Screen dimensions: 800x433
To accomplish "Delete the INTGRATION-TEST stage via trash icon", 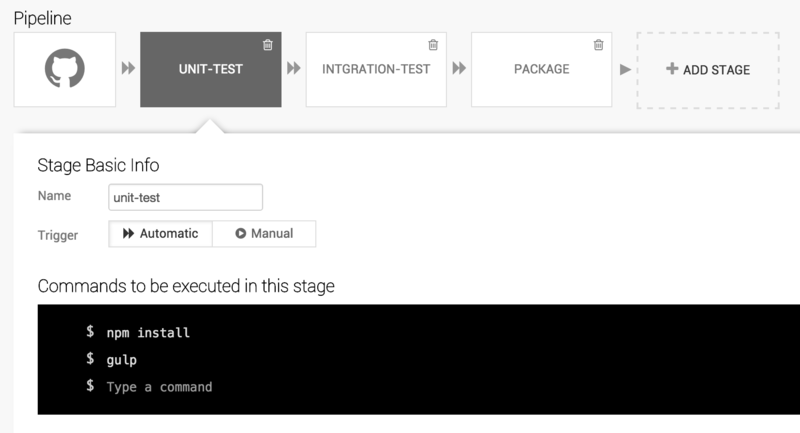I will click(x=433, y=45).
